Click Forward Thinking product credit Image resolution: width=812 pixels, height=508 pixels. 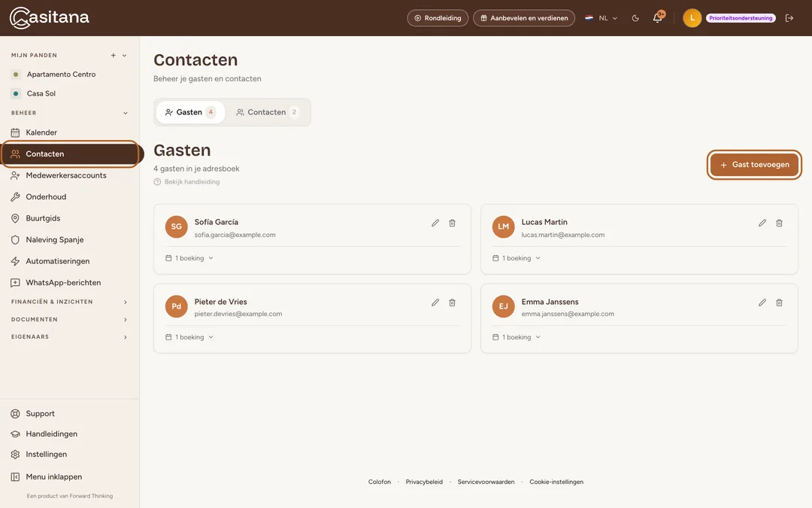pyautogui.click(x=70, y=496)
